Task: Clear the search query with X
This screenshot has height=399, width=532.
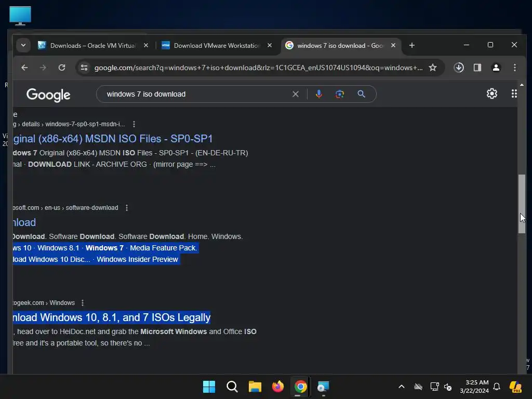Action: (x=296, y=94)
